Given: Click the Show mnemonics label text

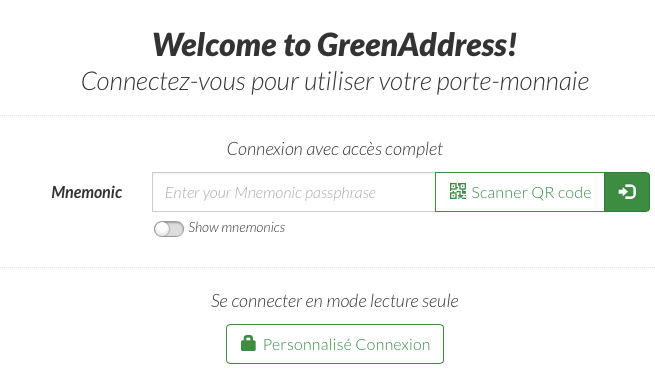Looking at the screenshot, I should coord(236,227).
